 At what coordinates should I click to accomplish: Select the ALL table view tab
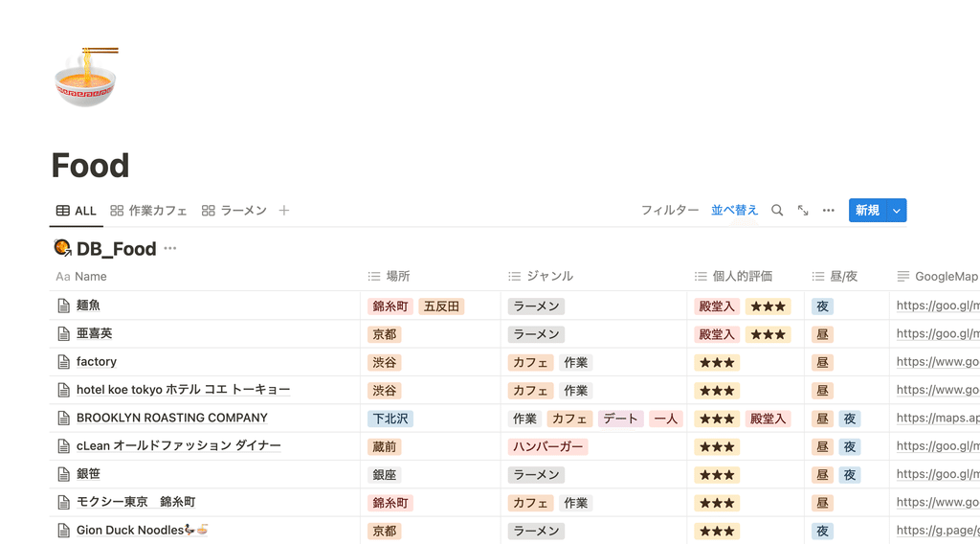click(77, 210)
